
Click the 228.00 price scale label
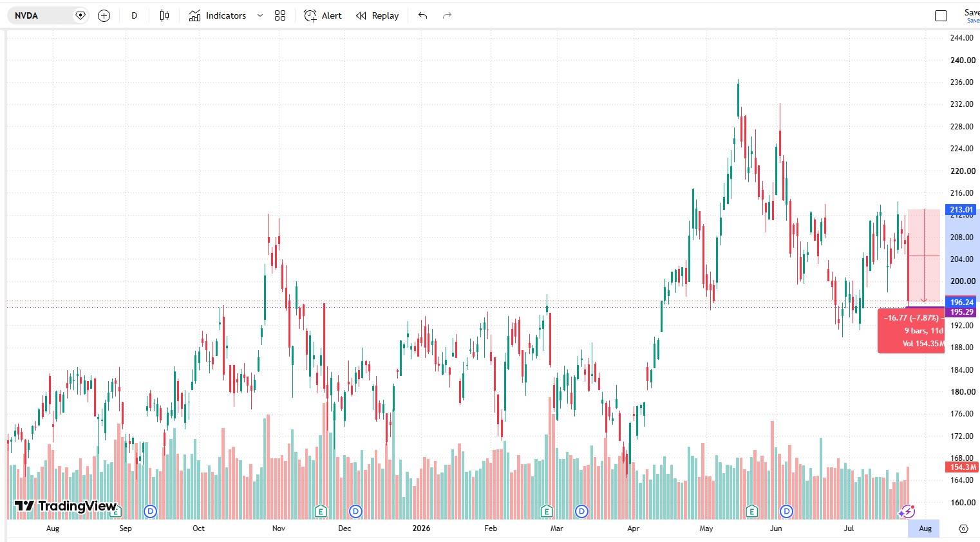pyautogui.click(x=962, y=127)
